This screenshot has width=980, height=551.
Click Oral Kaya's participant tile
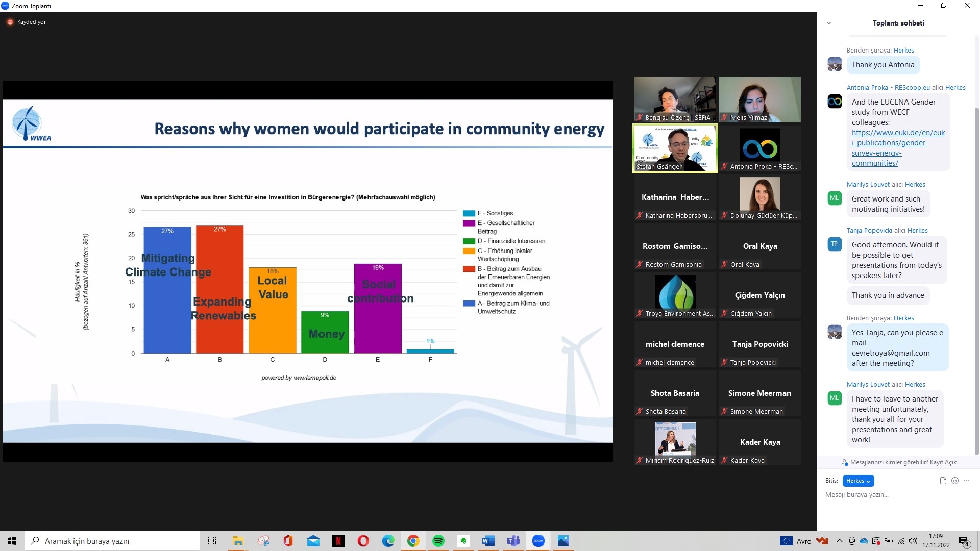(x=759, y=246)
